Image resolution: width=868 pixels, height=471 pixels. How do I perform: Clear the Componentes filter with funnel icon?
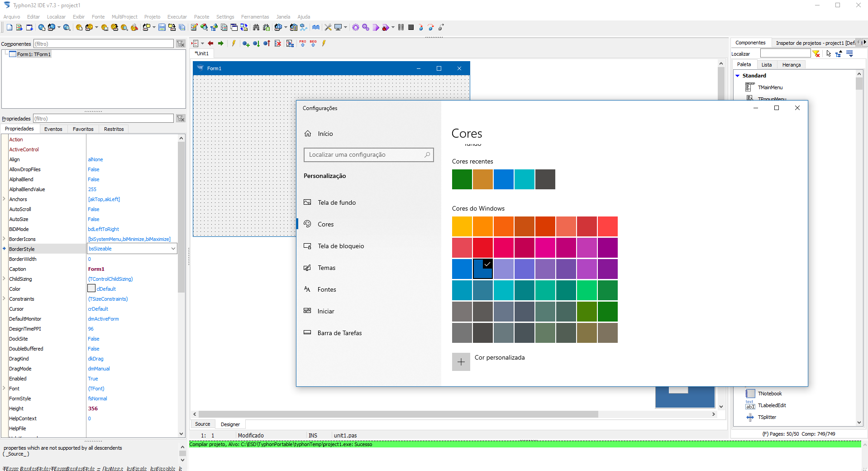pyautogui.click(x=181, y=43)
